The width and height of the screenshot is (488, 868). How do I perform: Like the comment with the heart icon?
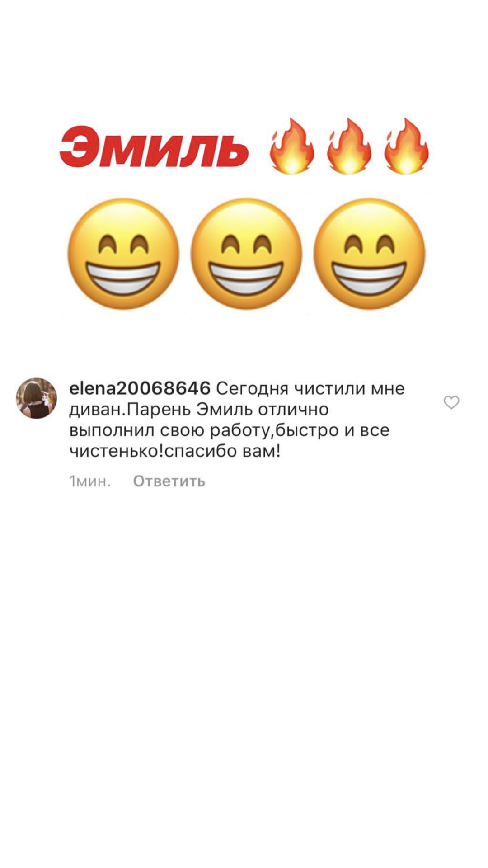point(451,402)
